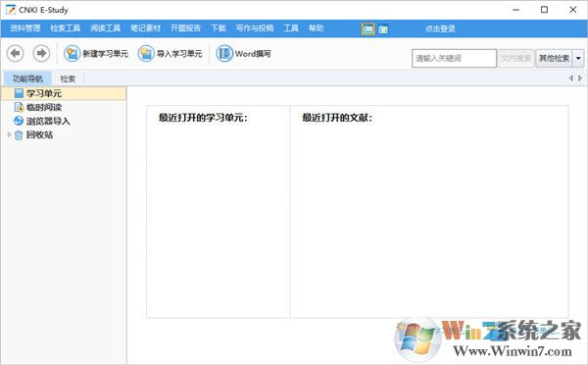Click the 新建学习单元 toolbar icon

pos(72,54)
